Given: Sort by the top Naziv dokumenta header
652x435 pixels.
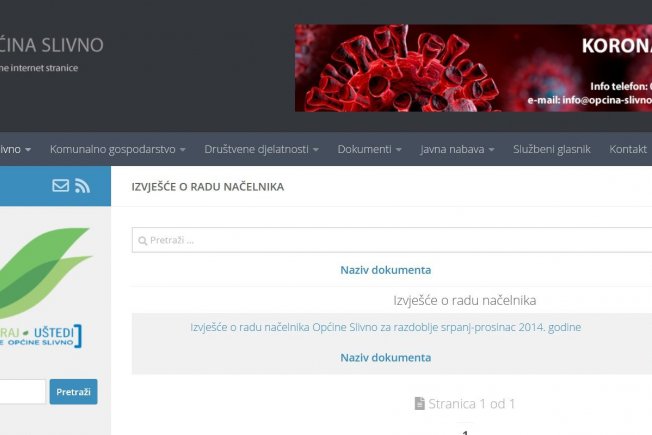Looking at the screenshot, I should click(385, 270).
